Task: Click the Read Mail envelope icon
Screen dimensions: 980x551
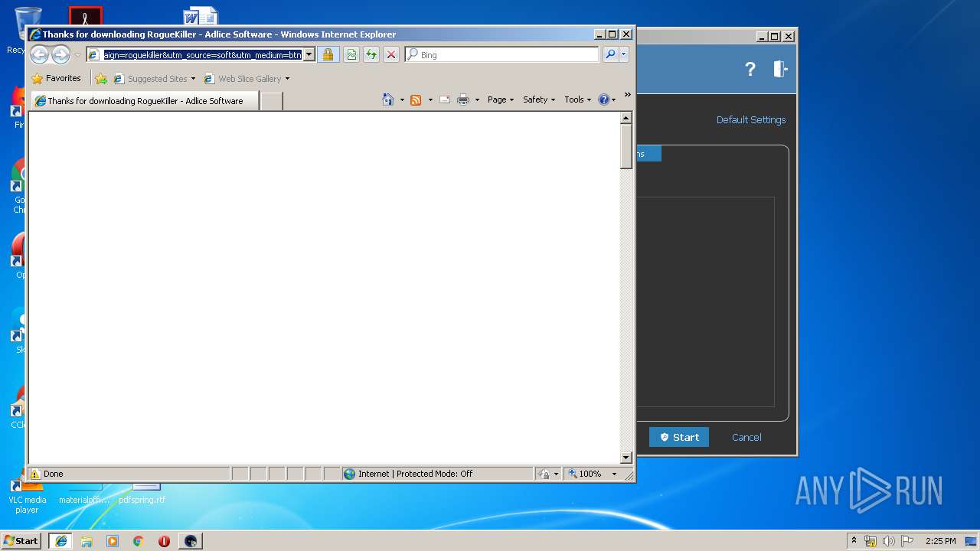Action: (x=444, y=99)
